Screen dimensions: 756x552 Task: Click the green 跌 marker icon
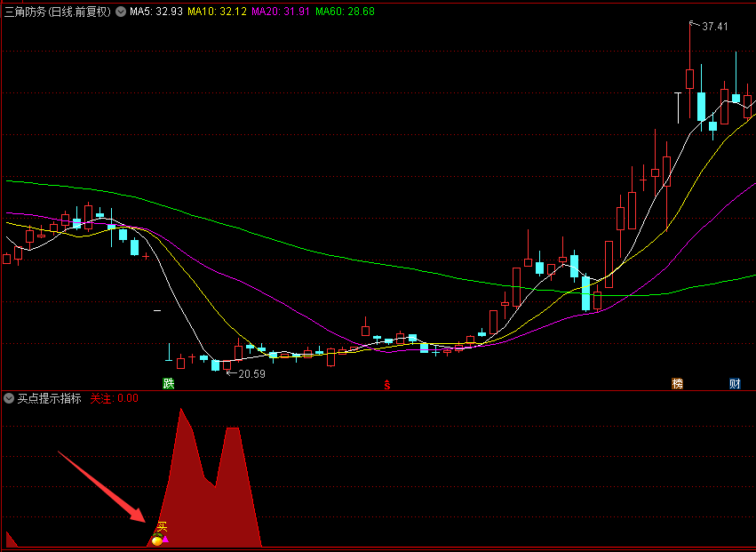(168, 384)
